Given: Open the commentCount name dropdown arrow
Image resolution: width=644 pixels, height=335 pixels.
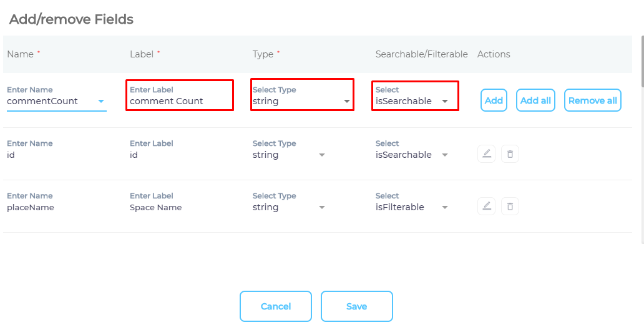Looking at the screenshot, I should pyautogui.click(x=101, y=101).
